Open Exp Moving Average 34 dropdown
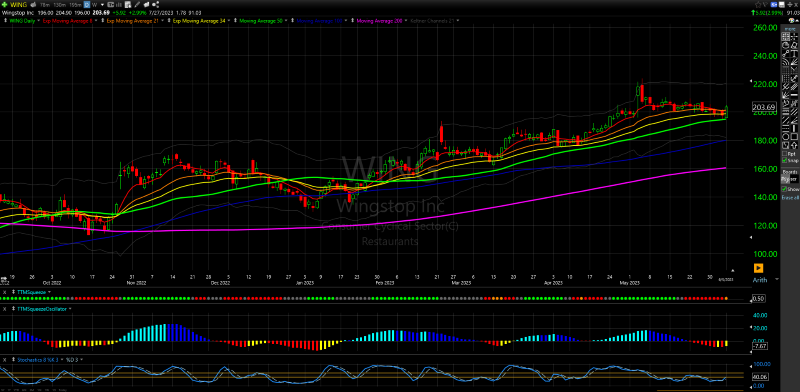Viewport: 800px width, 392px height. (229, 21)
